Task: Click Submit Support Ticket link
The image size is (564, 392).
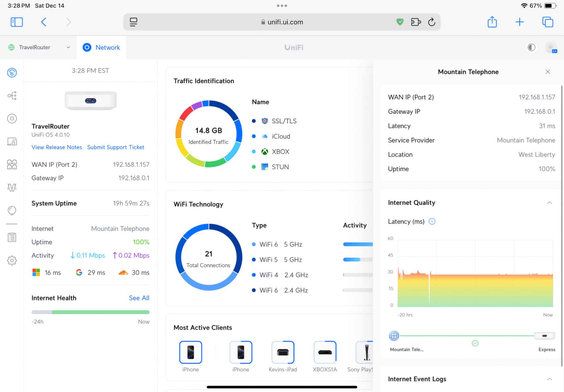Action: pyautogui.click(x=115, y=147)
